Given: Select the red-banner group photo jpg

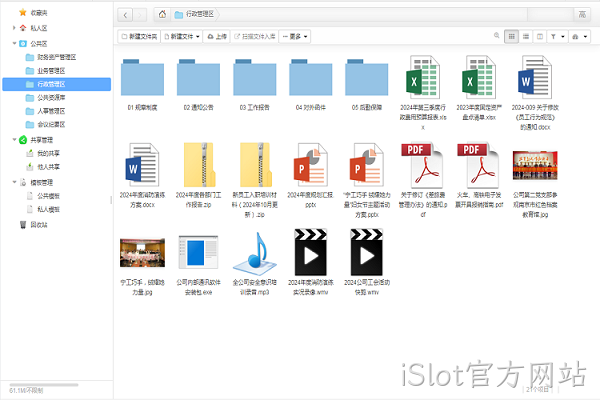Looking at the screenshot, I should point(535,165).
